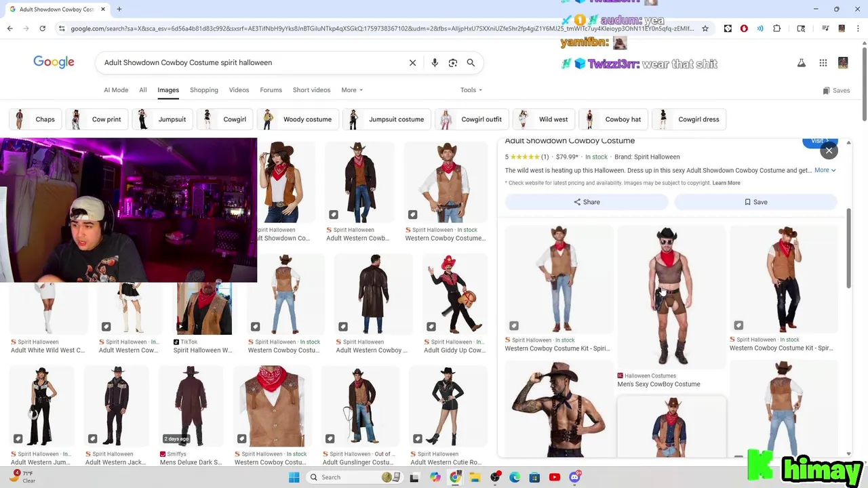Open File Explorer from the taskbar

475,477
